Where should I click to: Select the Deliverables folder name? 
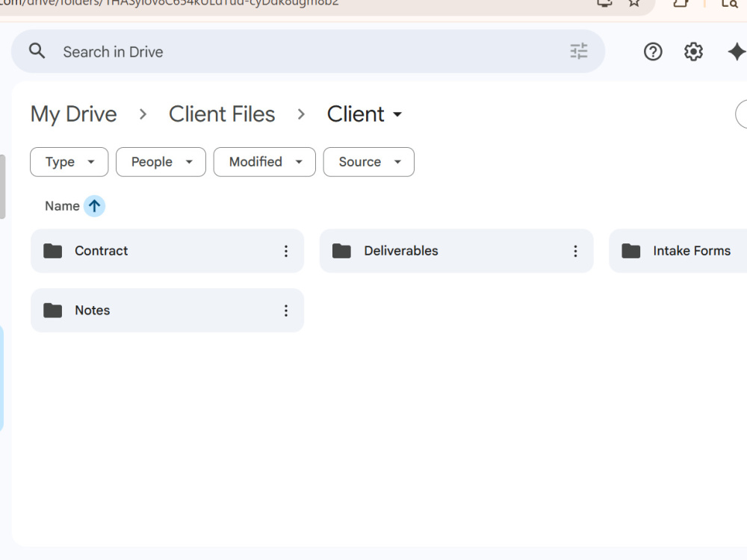[x=401, y=251]
